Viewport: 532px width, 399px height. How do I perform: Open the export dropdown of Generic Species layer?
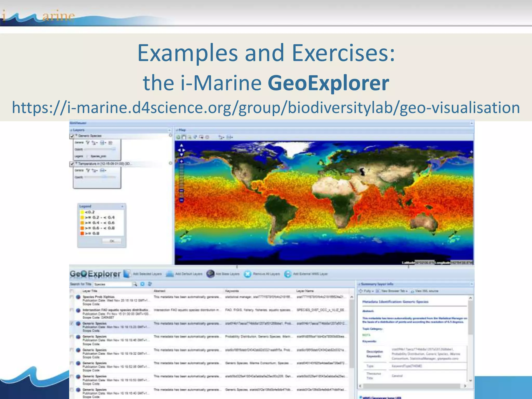tap(95, 143)
